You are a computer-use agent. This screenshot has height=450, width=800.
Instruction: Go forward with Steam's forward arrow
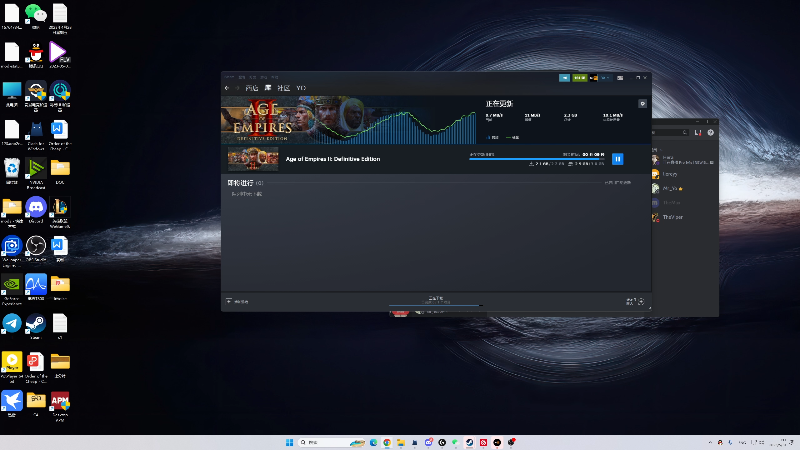point(237,88)
